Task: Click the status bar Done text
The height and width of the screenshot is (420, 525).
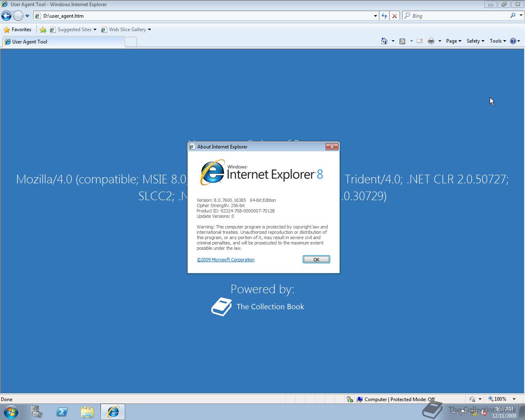Action: pos(7,399)
